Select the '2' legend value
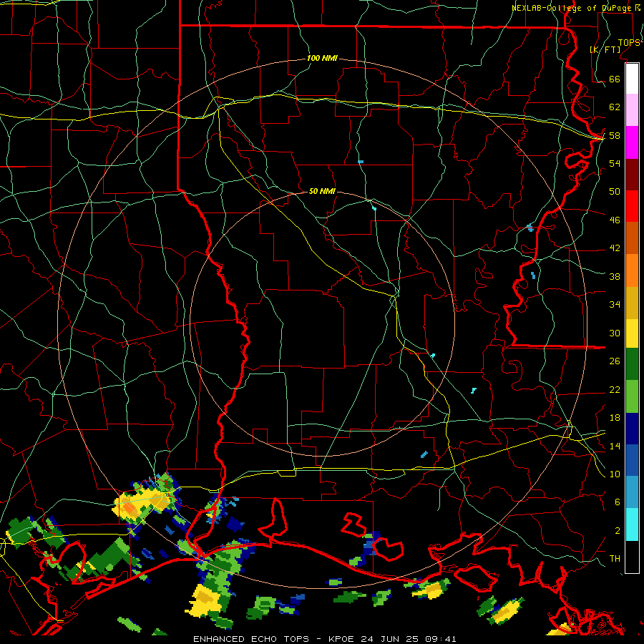The image size is (644, 644). pyautogui.click(x=617, y=531)
